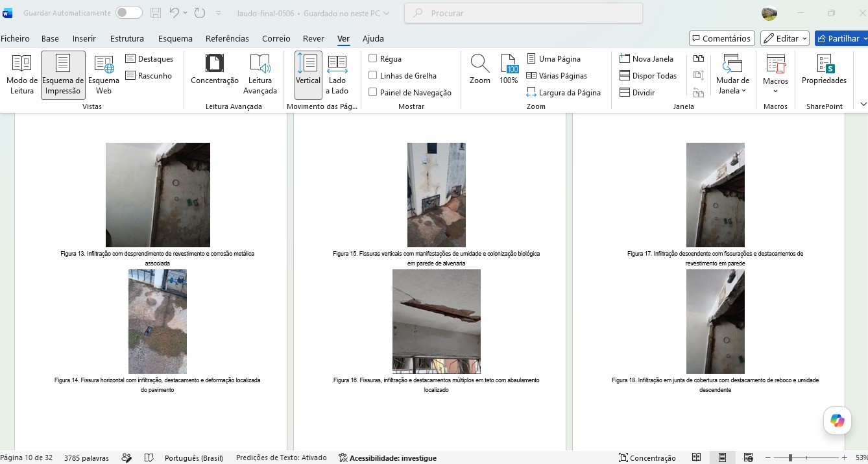The height and width of the screenshot is (464, 868).
Task: Open undo history dropdown arrow
Action: 185,13
